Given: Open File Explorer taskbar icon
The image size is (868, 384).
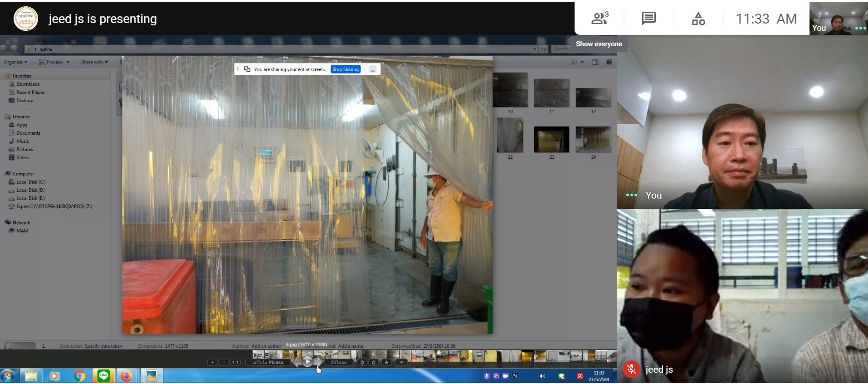Looking at the screenshot, I should coord(31,376).
